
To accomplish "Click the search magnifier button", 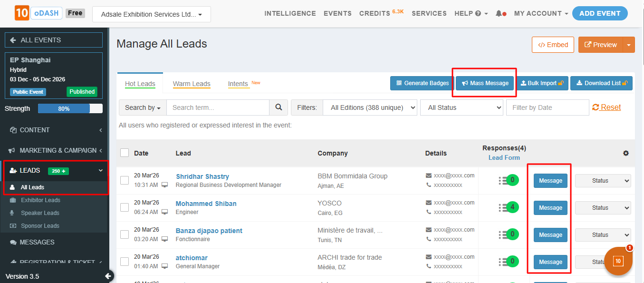I will click(279, 107).
